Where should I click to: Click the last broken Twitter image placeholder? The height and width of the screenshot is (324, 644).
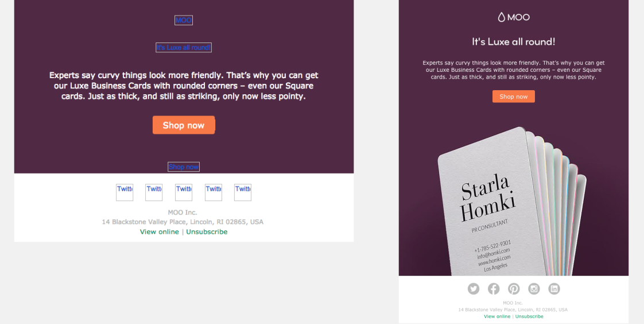click(243, 192)
